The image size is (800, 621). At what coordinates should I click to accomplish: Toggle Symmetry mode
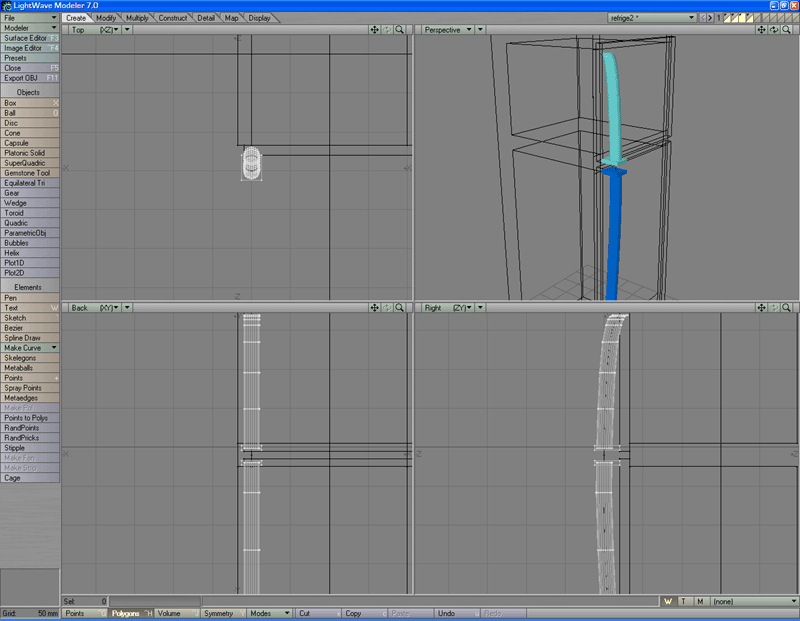(x=223, y=613)
